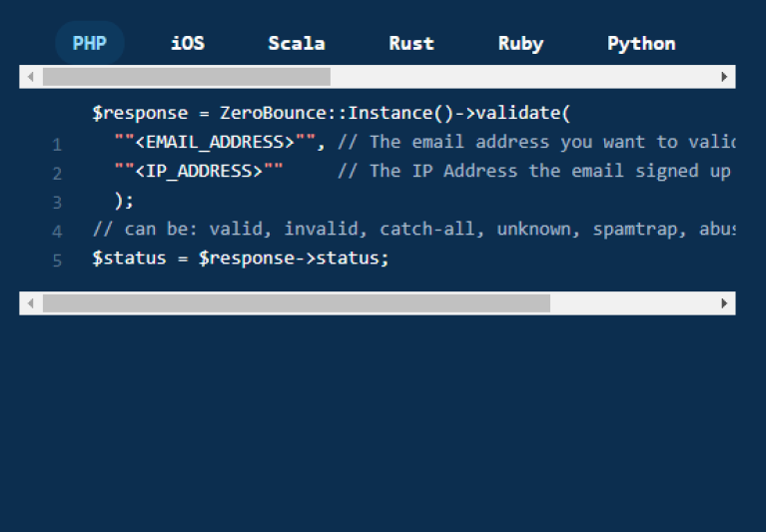Click the empty track of the tab-bar scrollbar
Viewport: 766px width, 532px height.
521,77
